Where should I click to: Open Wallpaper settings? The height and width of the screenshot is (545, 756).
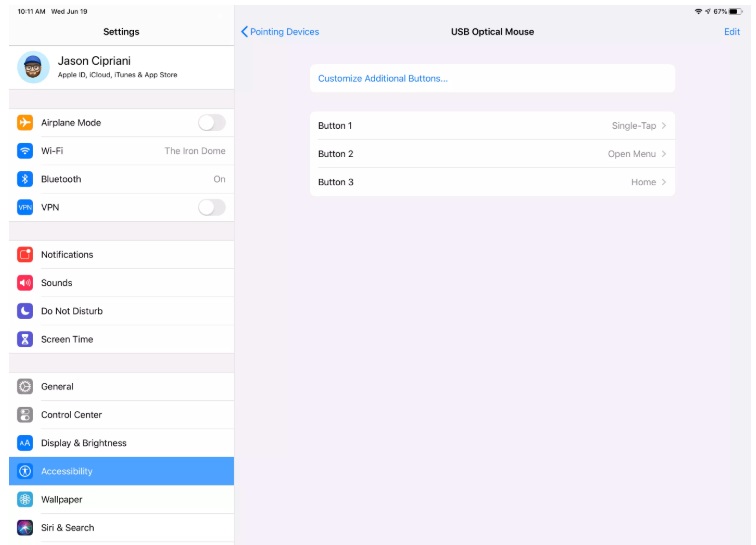click(122, 499)
